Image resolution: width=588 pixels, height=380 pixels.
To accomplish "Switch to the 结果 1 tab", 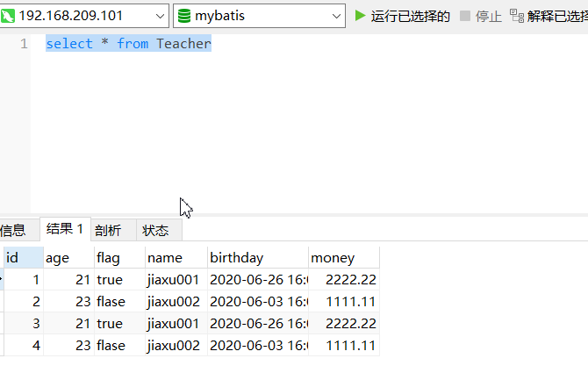I will (65, 229).
